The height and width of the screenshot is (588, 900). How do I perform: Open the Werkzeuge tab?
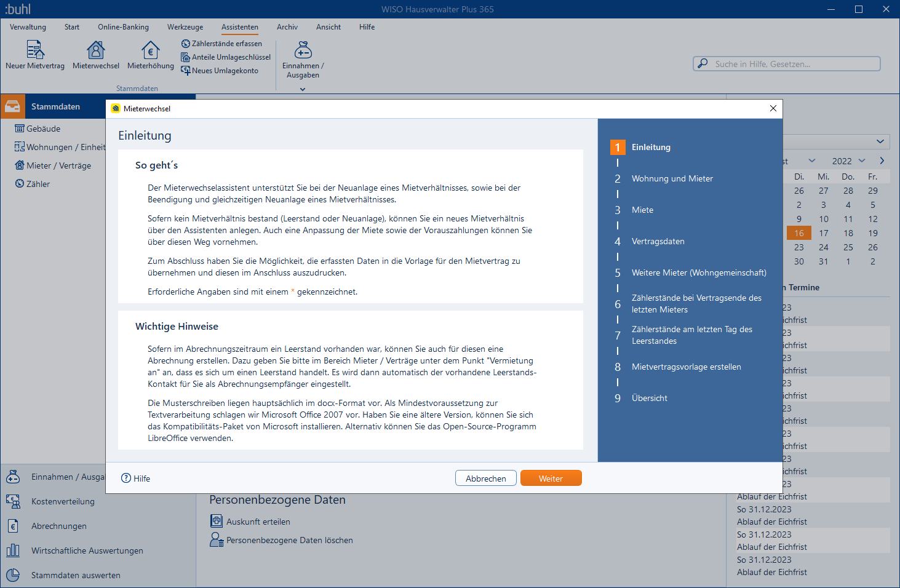[x=185, y=27]
